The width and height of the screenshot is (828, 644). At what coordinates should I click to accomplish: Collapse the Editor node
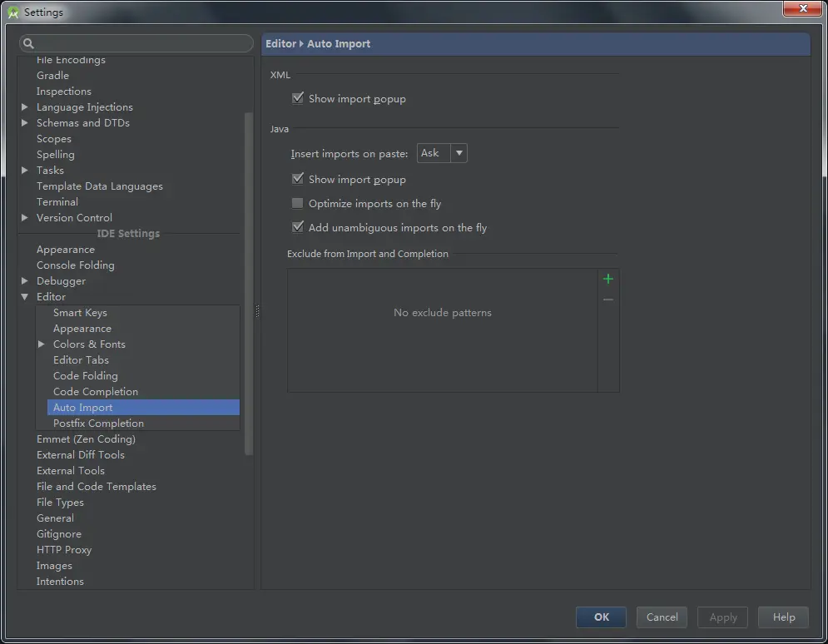[x=25, y=297]
